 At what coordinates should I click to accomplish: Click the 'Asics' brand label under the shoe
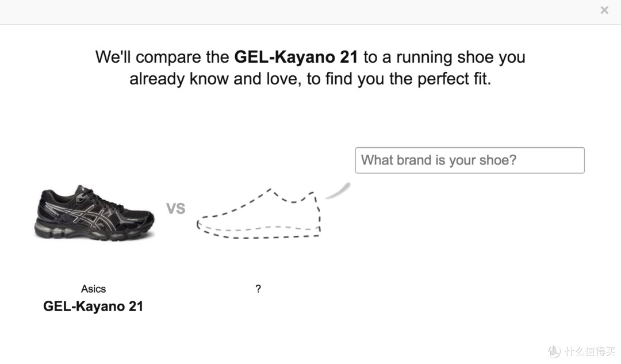[94, 289]
